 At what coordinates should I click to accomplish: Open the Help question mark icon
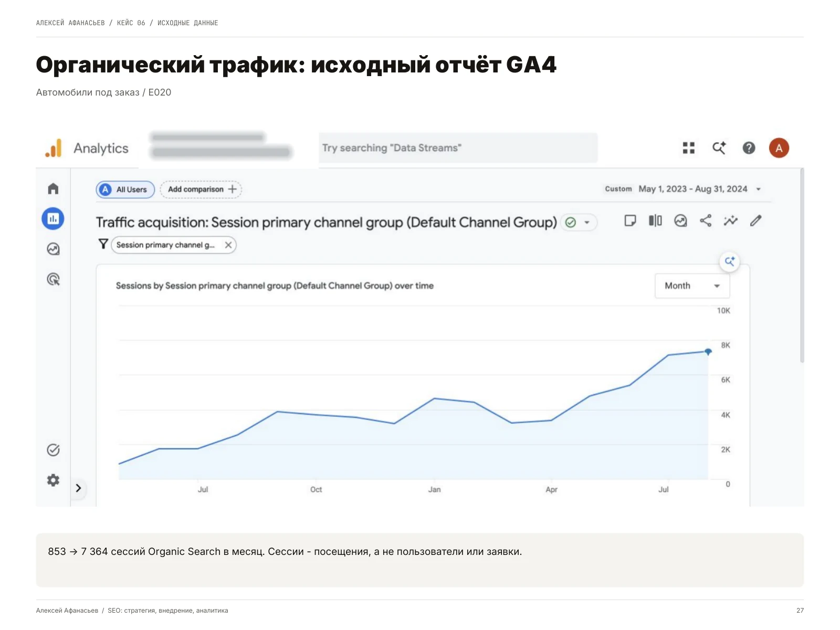(749, 148)
